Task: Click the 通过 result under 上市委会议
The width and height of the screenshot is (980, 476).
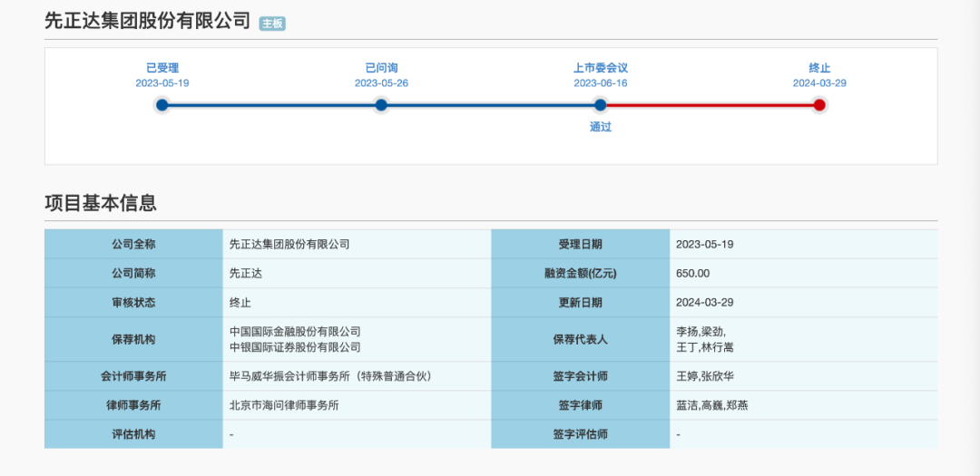Action: coord(600,127)
